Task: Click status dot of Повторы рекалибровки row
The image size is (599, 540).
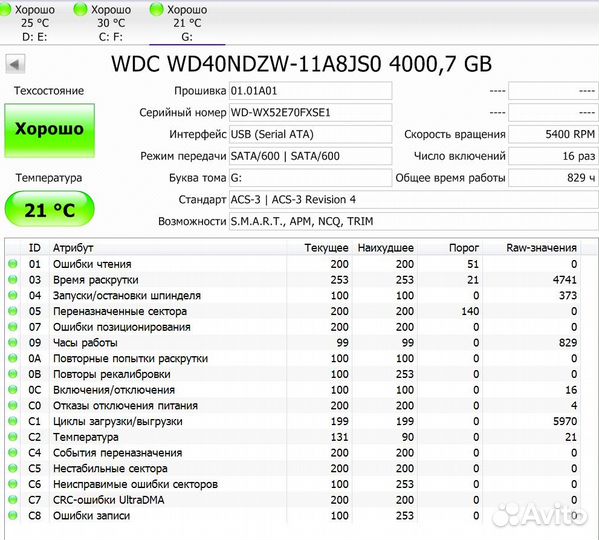Action: coord(13,373)
